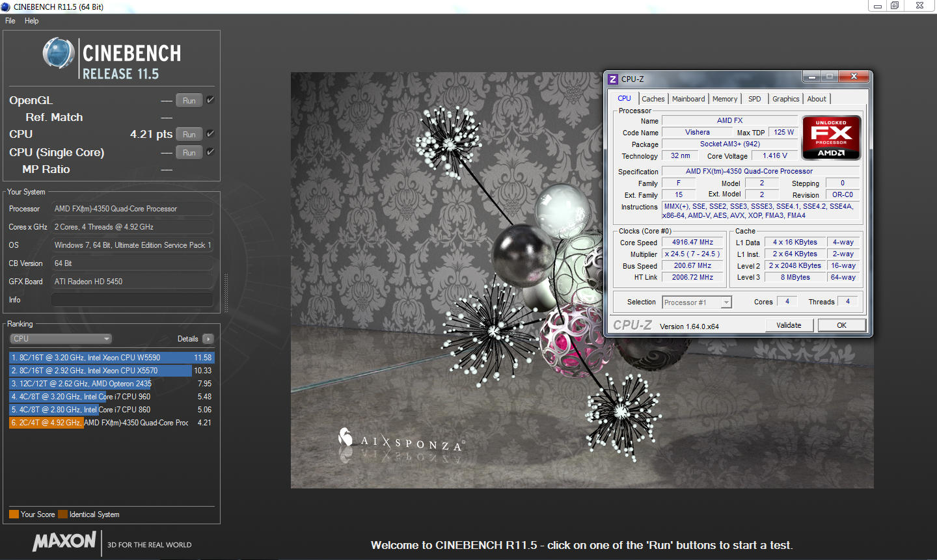Open the Help menu
This screenshot has height=560, width=937.
pos(31,21)
